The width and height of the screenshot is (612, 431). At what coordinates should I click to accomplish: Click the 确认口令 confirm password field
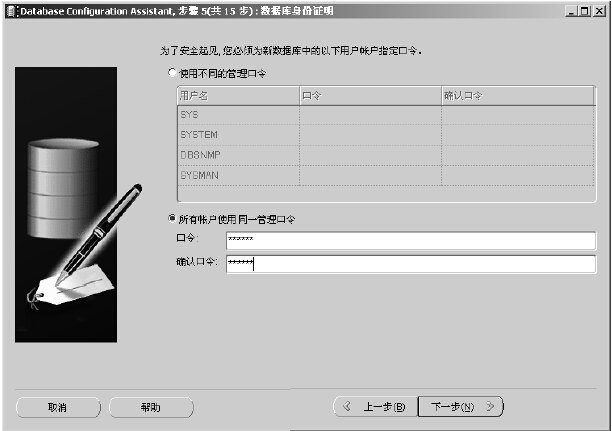(411, 264)
